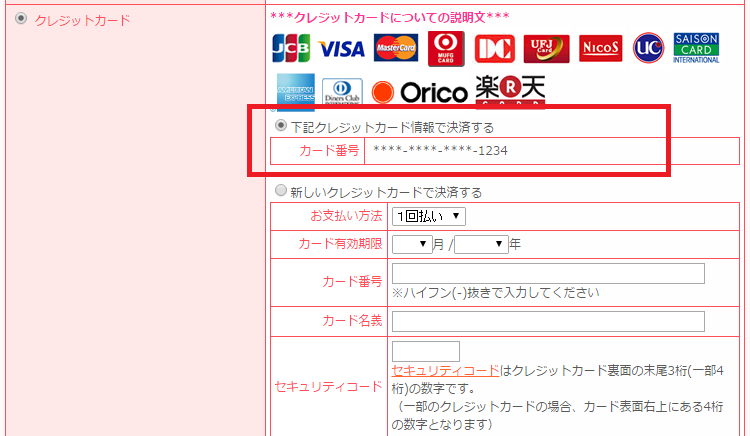Click the MUFG Card logo

(x=446, y=48)
